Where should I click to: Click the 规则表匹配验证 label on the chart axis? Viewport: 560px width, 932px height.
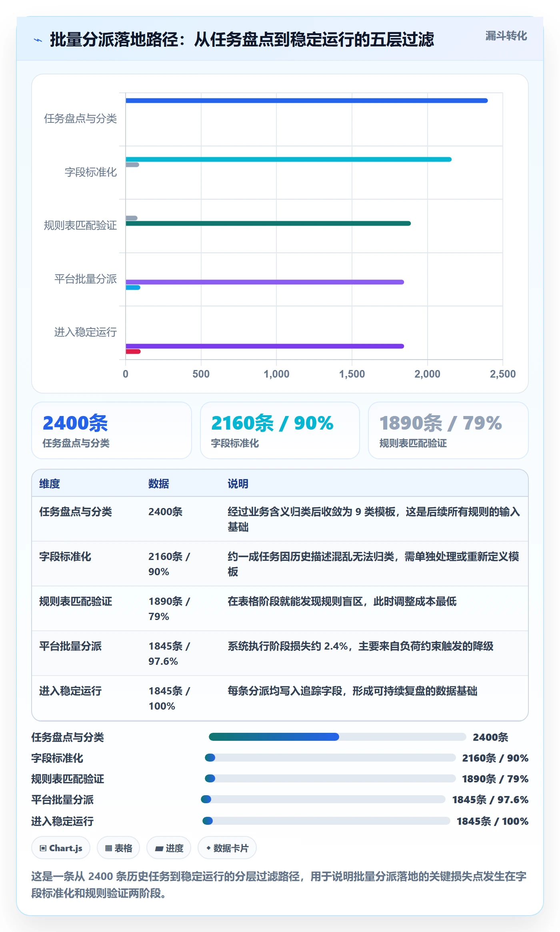(80, 225)
